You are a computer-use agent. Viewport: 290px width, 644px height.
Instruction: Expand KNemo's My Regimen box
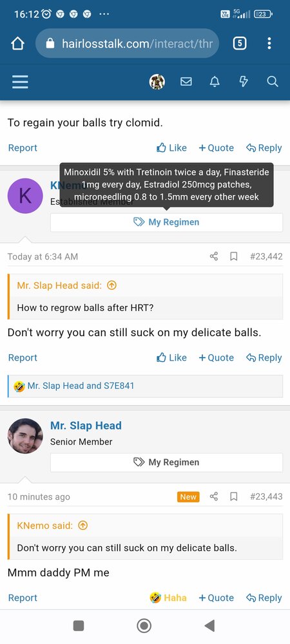166,222
